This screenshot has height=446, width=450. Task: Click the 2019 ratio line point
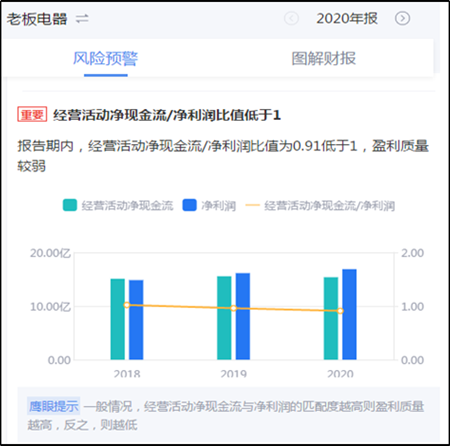233,308
